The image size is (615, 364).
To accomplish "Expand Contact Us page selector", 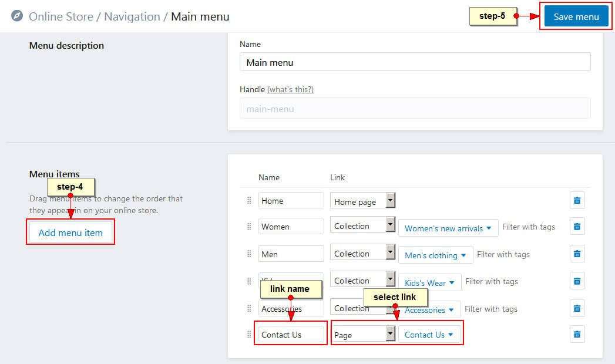I will [x=429, y=335].
